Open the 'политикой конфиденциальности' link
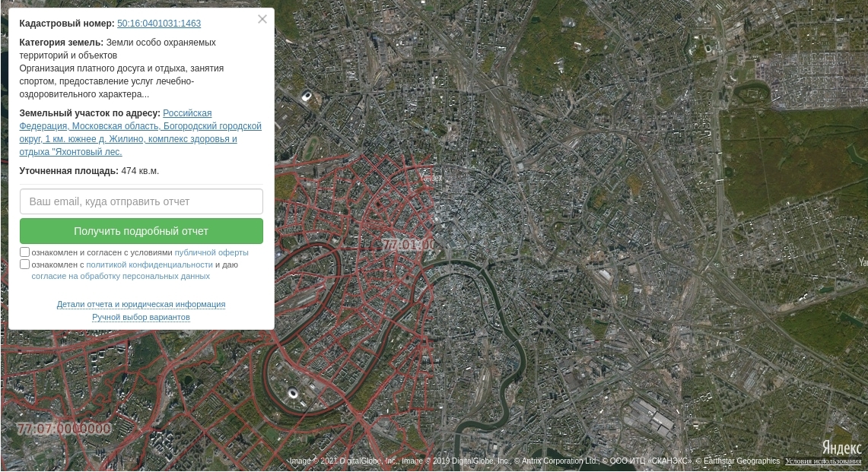868x472 pixels. click(149, 265)
